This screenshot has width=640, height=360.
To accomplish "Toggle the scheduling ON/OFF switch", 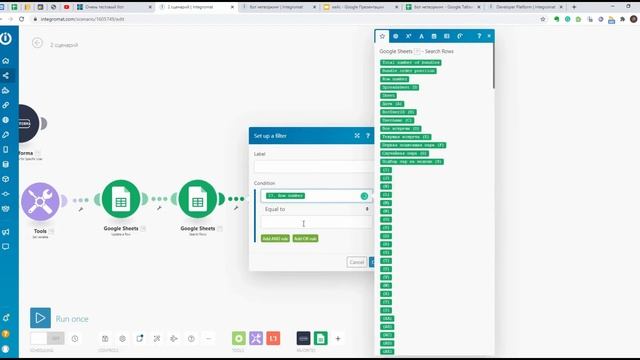I will [47, 338].
